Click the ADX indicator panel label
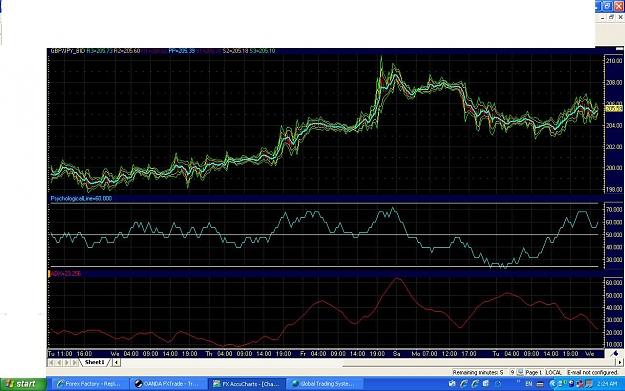The width and height of the screenshot is (625, 391). coord(66,273)
